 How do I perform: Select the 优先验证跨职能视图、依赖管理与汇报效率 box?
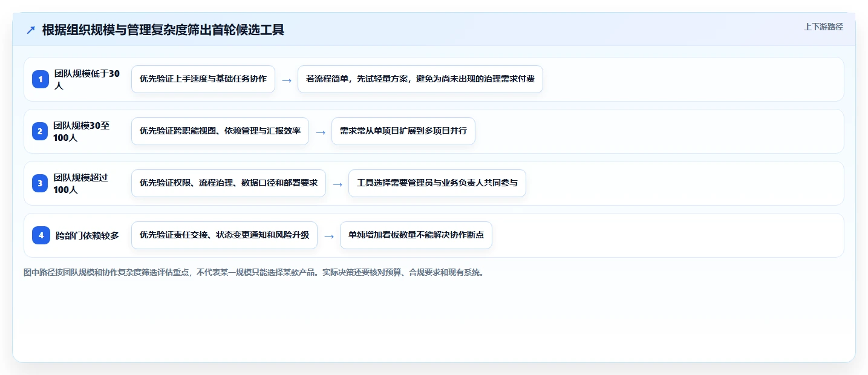[220, 131]
